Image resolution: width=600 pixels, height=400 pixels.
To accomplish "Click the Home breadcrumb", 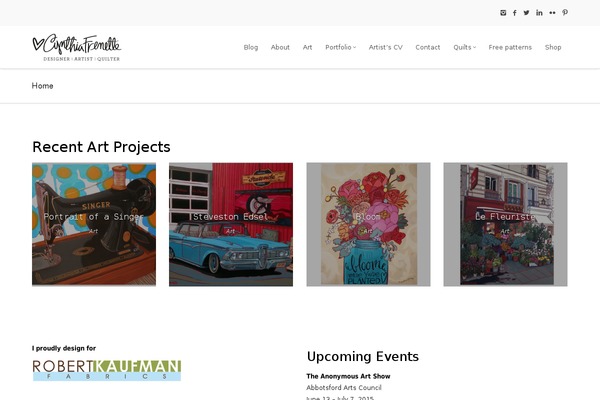I will coord(42,86).
